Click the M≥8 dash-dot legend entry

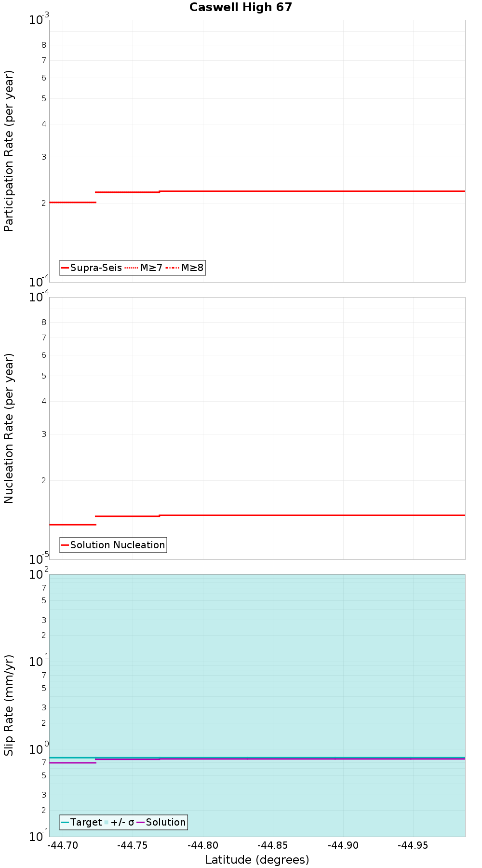tap(185, 268)
